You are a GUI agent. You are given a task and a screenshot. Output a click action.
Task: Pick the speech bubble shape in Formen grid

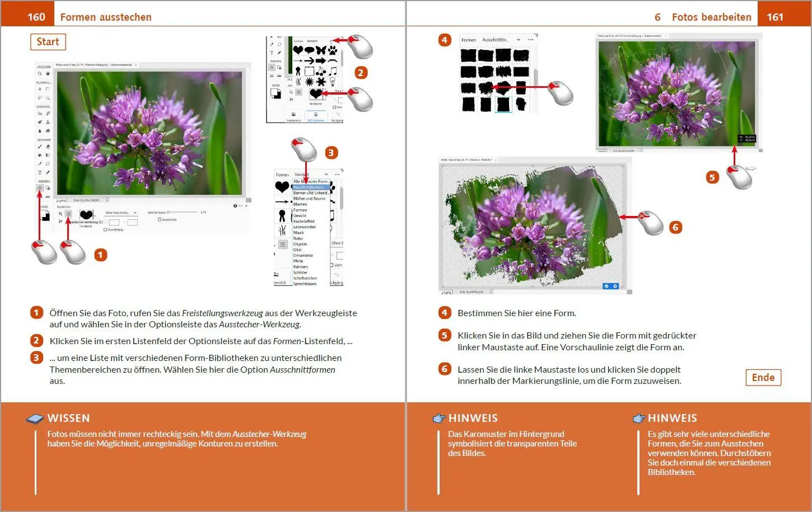tap(309, 50)
